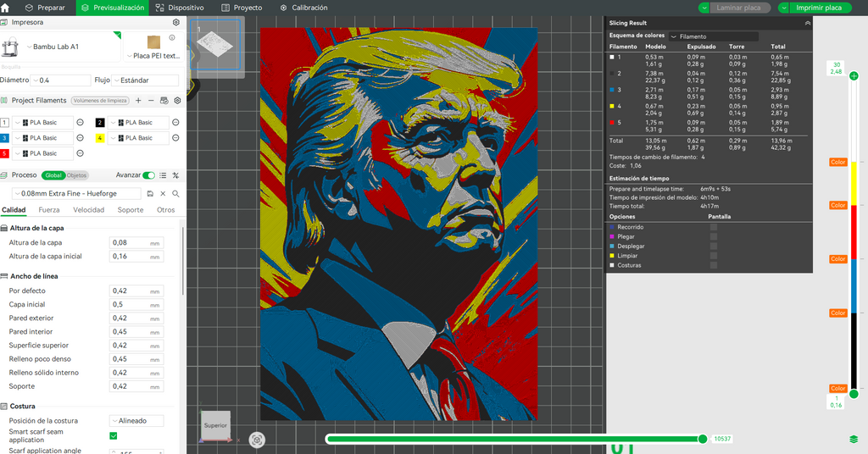The width and height of the screenshot is (868, 454).
Task: Sync filaments from AMS icon
Action: pyautogui.click(x=164, y=101)
